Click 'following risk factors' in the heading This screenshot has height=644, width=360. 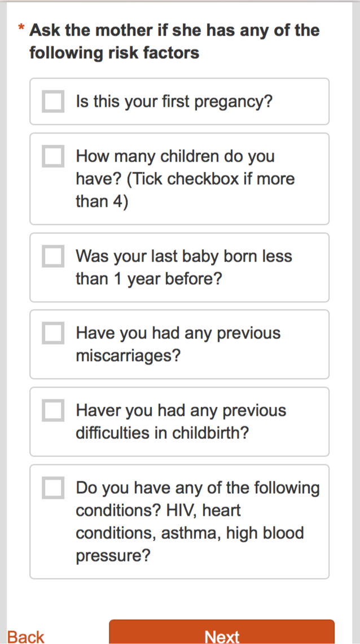[114, 53]
